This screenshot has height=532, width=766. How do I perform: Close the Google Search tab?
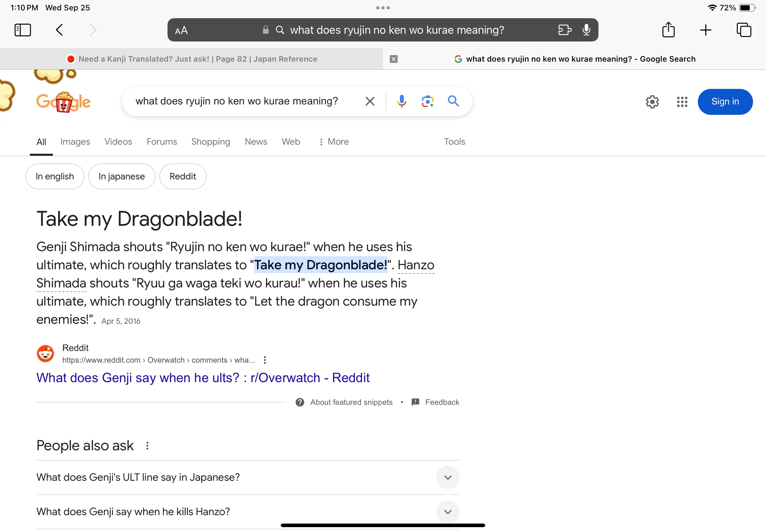393,59
